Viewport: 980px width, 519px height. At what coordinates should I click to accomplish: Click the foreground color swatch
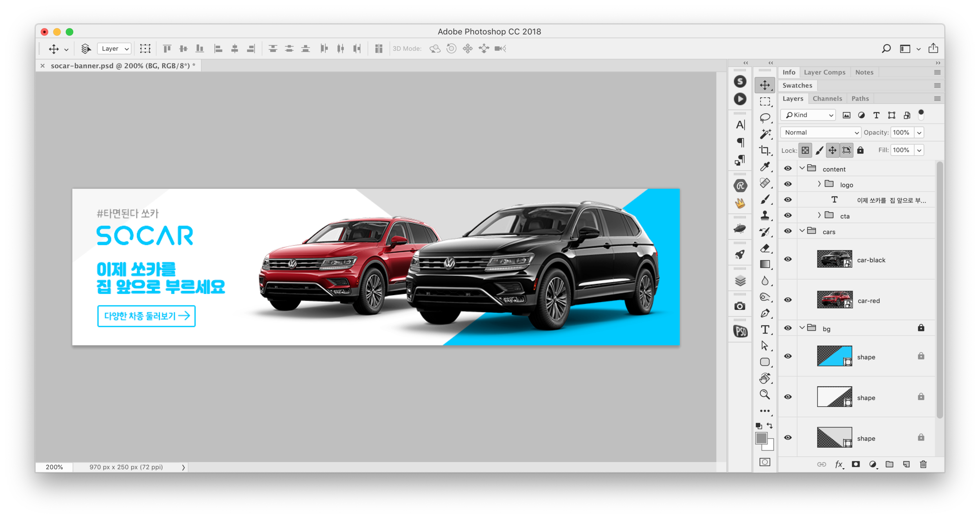coord(761,438)
